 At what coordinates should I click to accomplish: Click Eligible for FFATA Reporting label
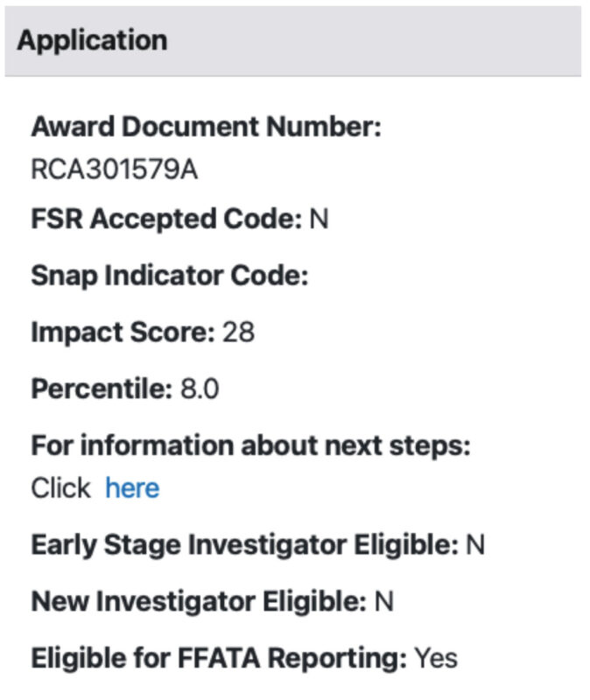219,658
